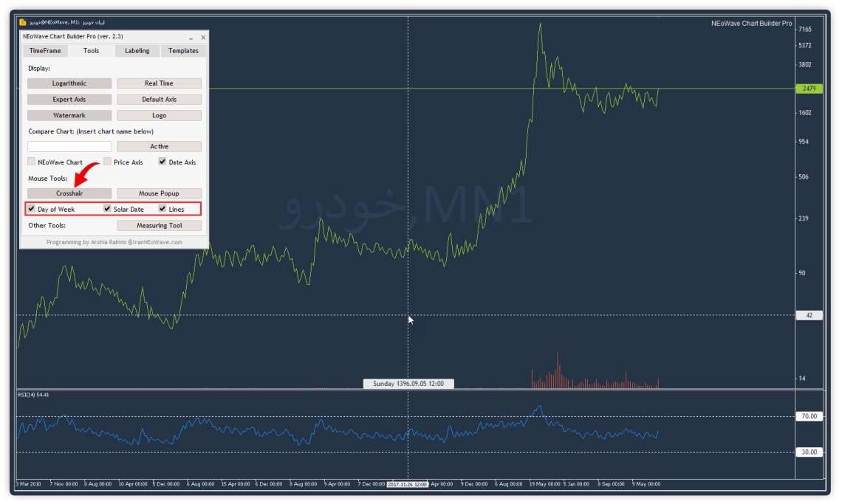Enable the Price Axis checkbox
The width and height of the screenshot is (842, 504).
108,162
